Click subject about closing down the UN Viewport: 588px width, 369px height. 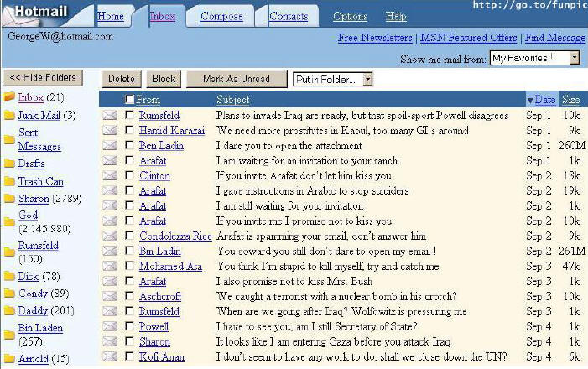point(362,356)
